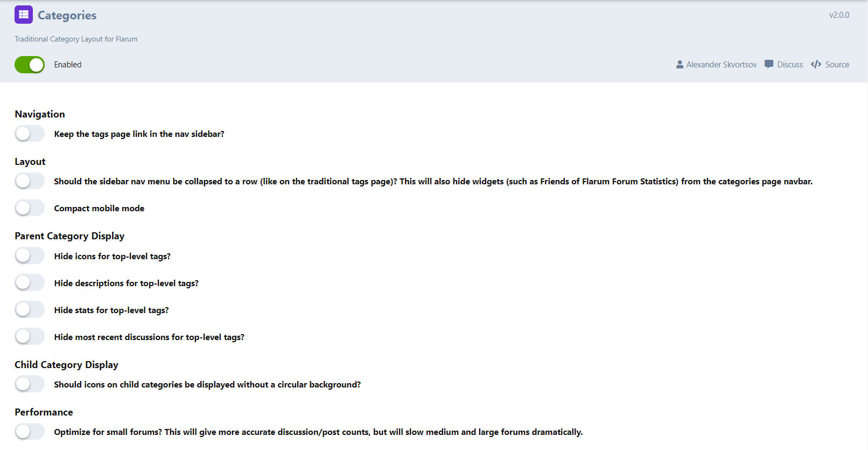Click the Compact mobile mode label text
Viewport: 868px width, 450px height.
[x=99, y=209]
